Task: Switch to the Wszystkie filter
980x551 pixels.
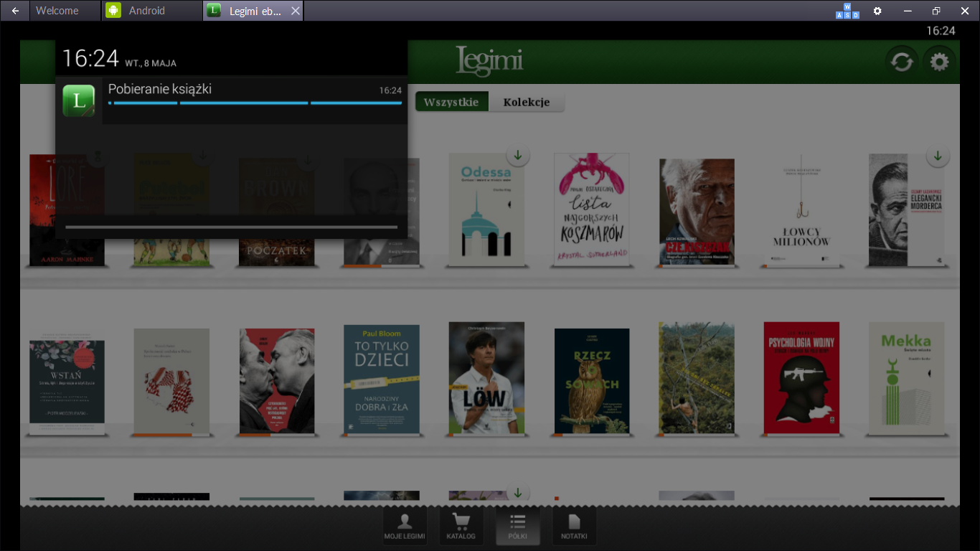Action: 451,102
